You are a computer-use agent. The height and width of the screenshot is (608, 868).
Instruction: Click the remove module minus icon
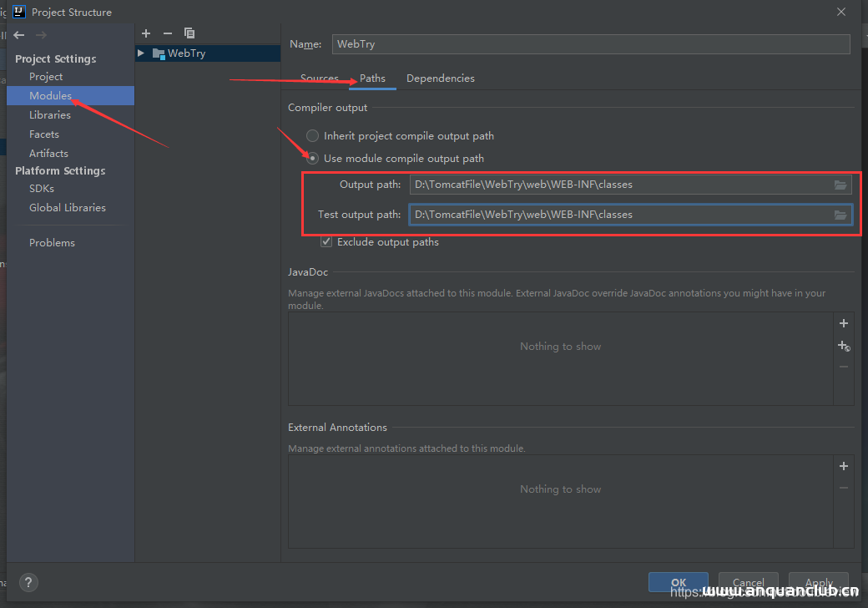[168, 33]
